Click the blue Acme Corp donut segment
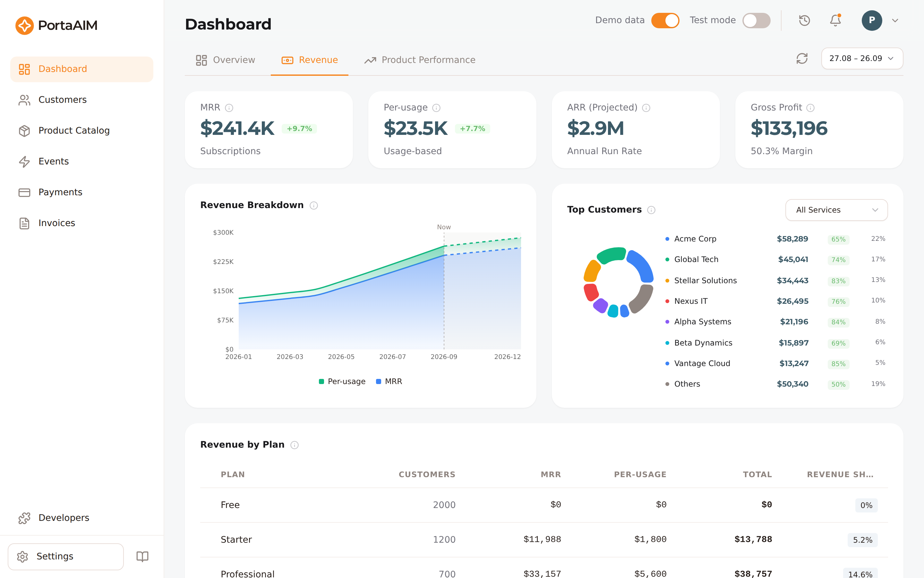The image size is (924, 578). 642,265
